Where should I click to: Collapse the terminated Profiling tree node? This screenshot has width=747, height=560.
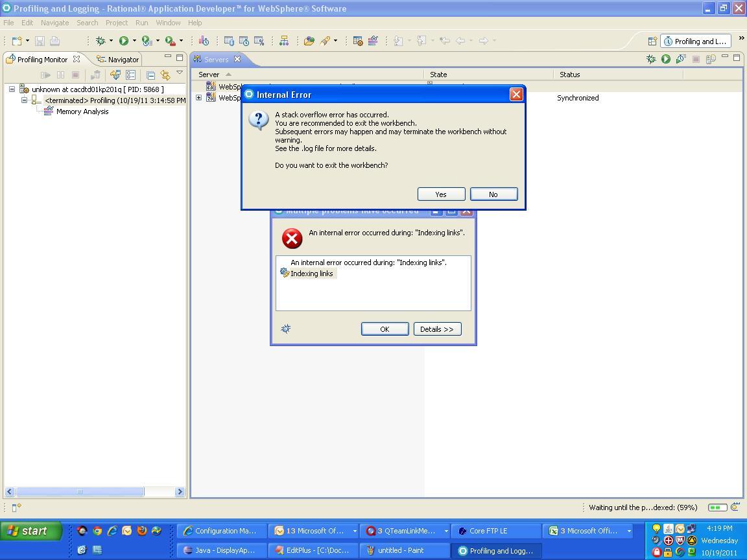24,100
